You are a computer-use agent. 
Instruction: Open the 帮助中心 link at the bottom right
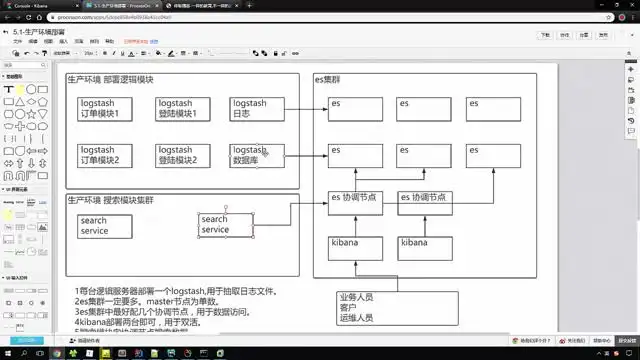pos(602,340)
